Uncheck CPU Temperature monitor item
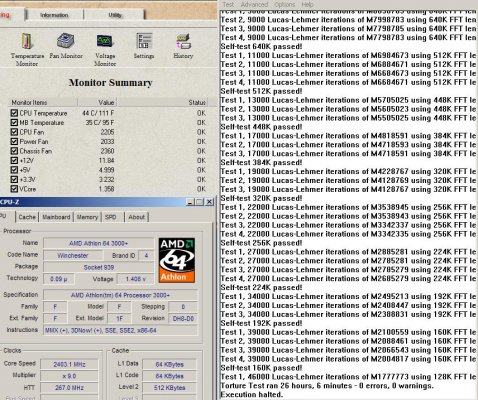Image resolution: width=478 pixels, height=400 pixels. (14, 113)
